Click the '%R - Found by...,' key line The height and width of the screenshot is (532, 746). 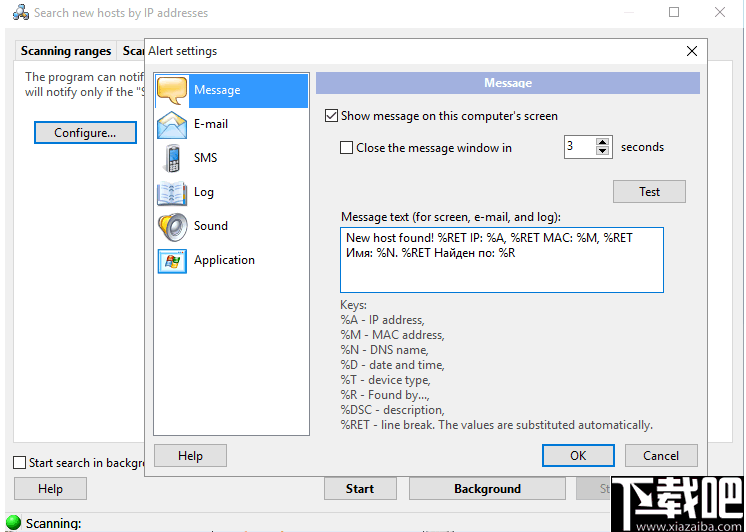[385, 395]
